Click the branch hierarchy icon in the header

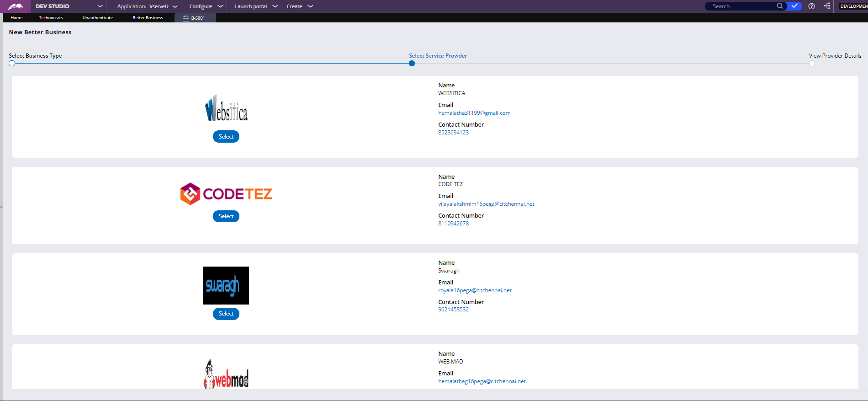point(827,6)
